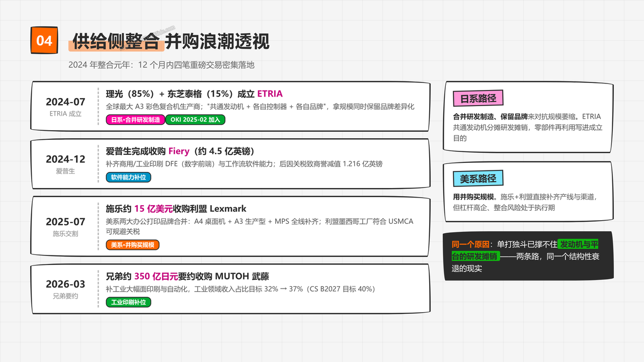
Task: Click the headline 施乐约 15 亿美元收购利盟 Lexmark
Action: (x=176, y=208)
